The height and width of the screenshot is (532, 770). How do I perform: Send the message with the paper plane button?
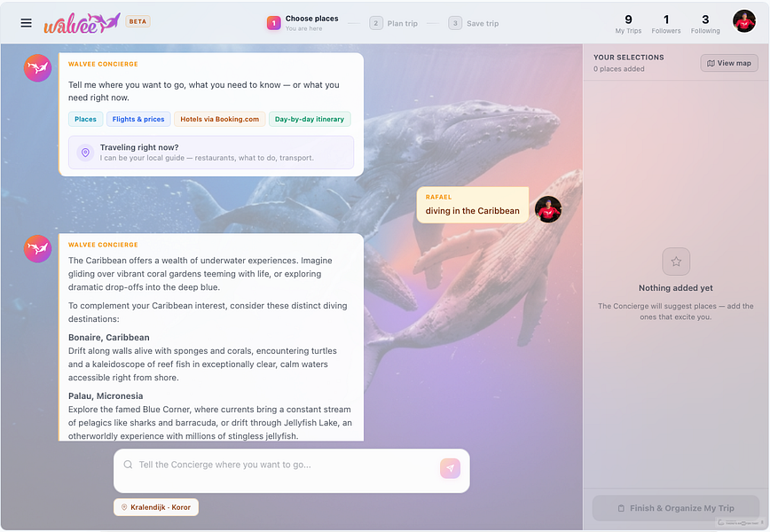[451, 469]
